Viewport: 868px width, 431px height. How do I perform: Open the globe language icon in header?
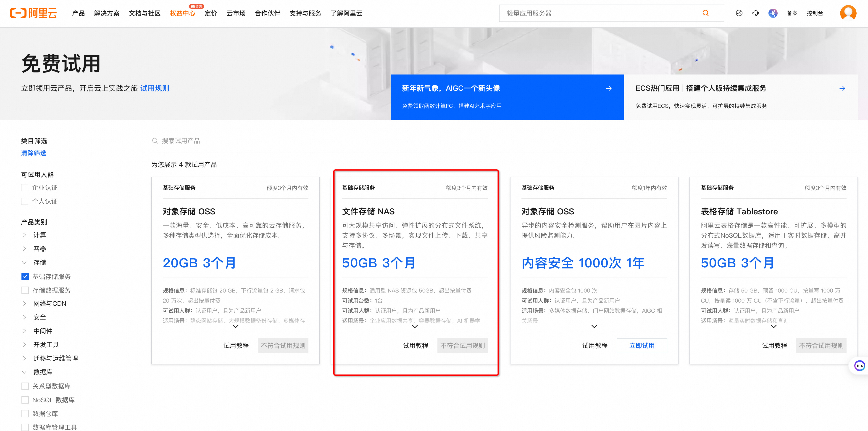point(739,13)
